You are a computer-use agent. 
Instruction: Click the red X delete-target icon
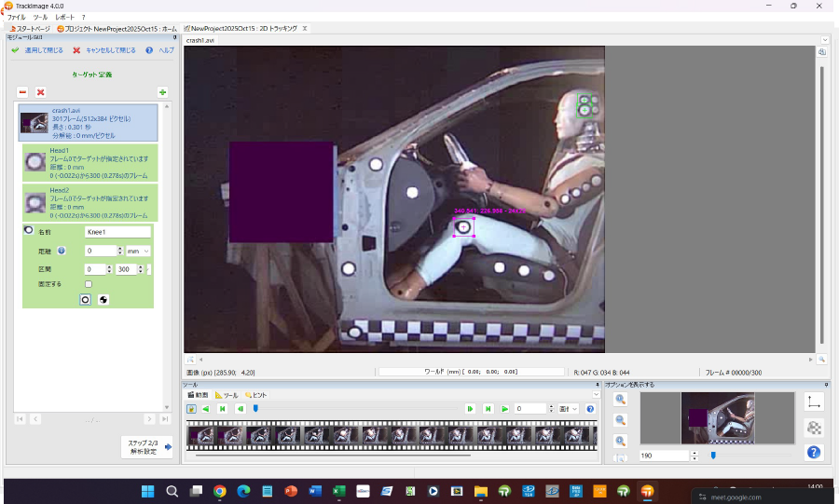click(x=40, y=92)
